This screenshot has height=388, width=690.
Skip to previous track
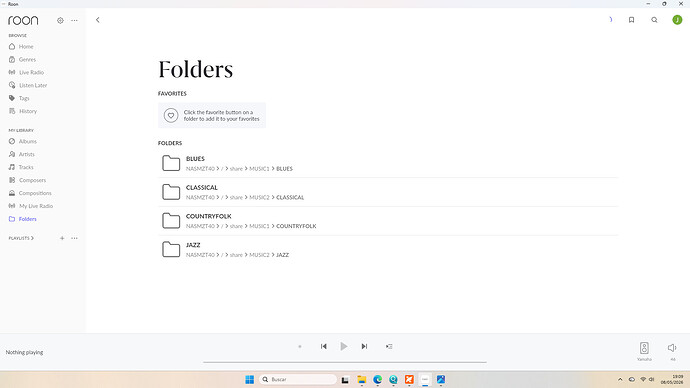[323, 346]
